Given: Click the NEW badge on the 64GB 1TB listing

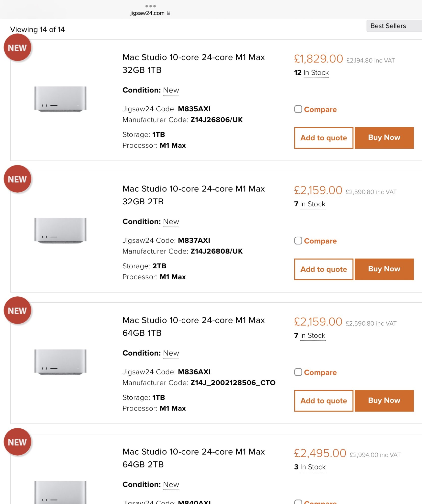Looking at the screenshot, I should pyautogui.click(x=17, y=311).
